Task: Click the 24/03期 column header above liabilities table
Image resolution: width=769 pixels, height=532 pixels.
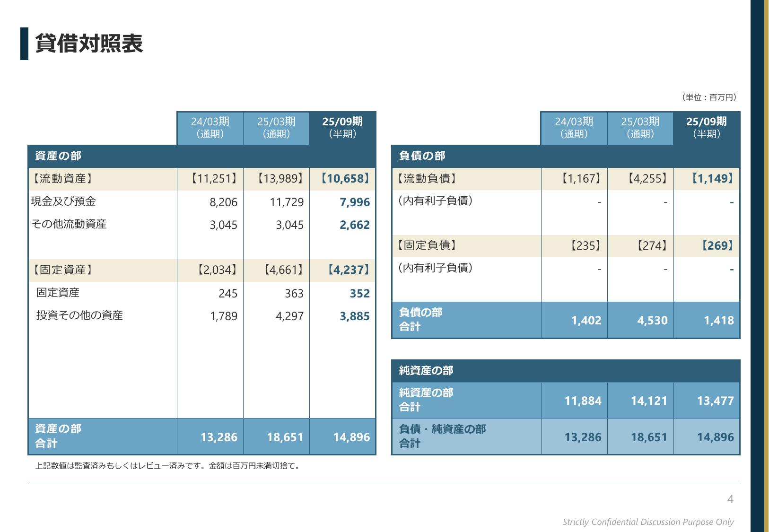Action: point(574,128)
